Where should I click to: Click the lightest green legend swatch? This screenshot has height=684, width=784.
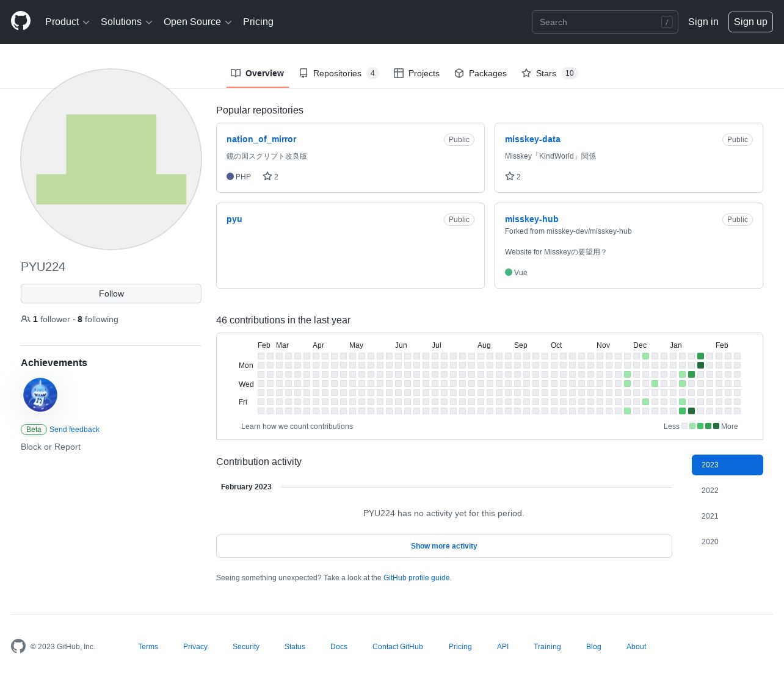pos(692,427)
